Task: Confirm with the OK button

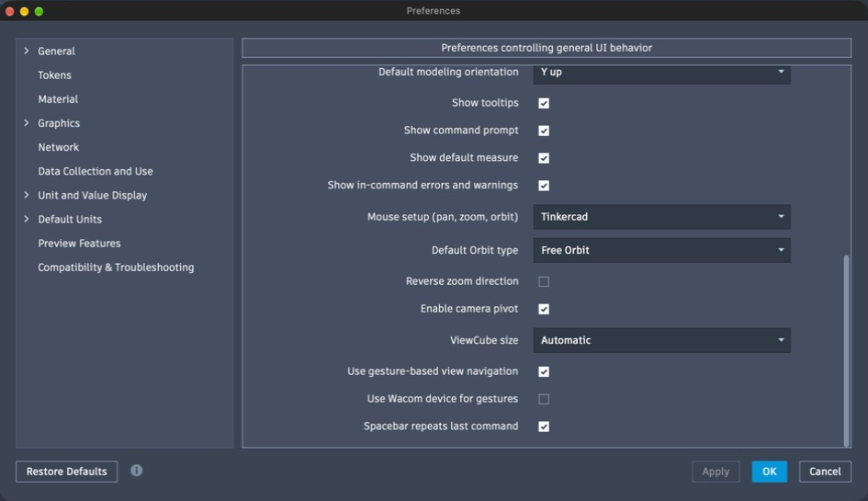Action: pos(769,472)
